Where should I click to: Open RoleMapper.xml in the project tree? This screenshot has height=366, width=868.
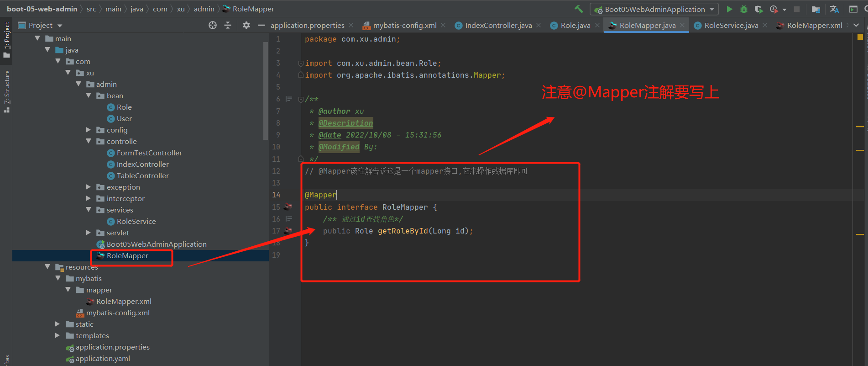click(x=123, y=301)
